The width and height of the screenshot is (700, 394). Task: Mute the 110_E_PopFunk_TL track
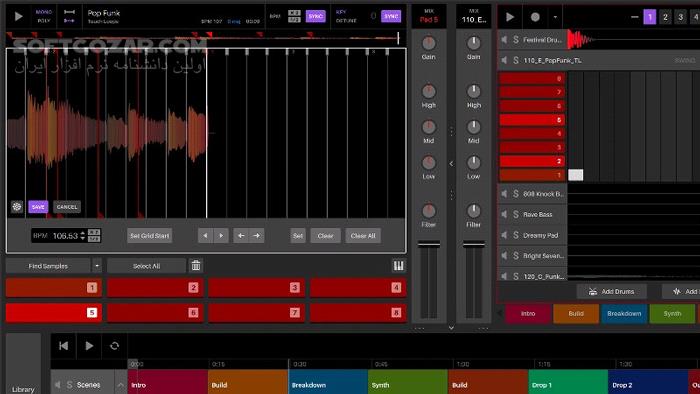504,60
